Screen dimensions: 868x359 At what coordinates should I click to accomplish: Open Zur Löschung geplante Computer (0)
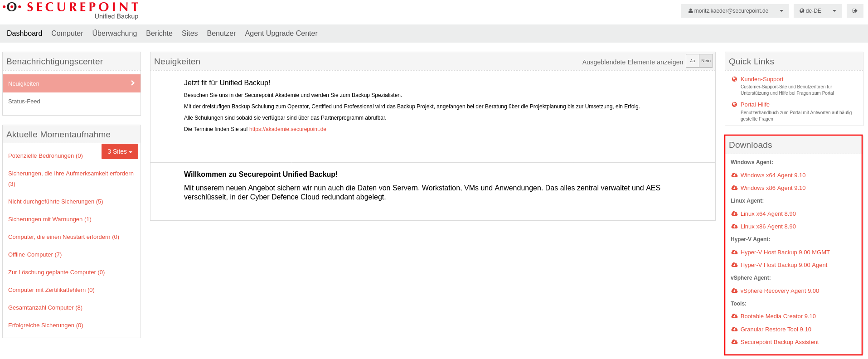tap(56, 272)
